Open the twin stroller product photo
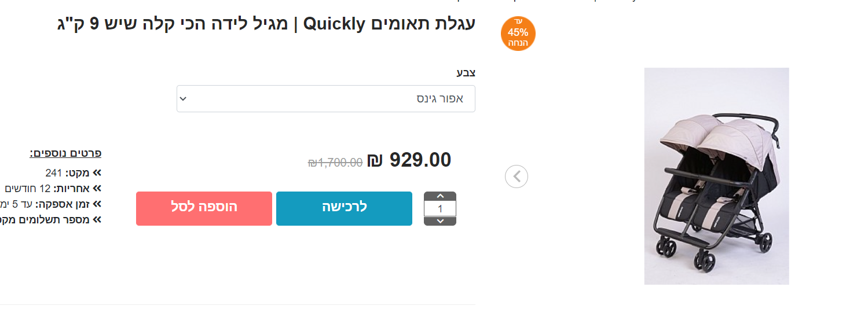 pos(716,176)
